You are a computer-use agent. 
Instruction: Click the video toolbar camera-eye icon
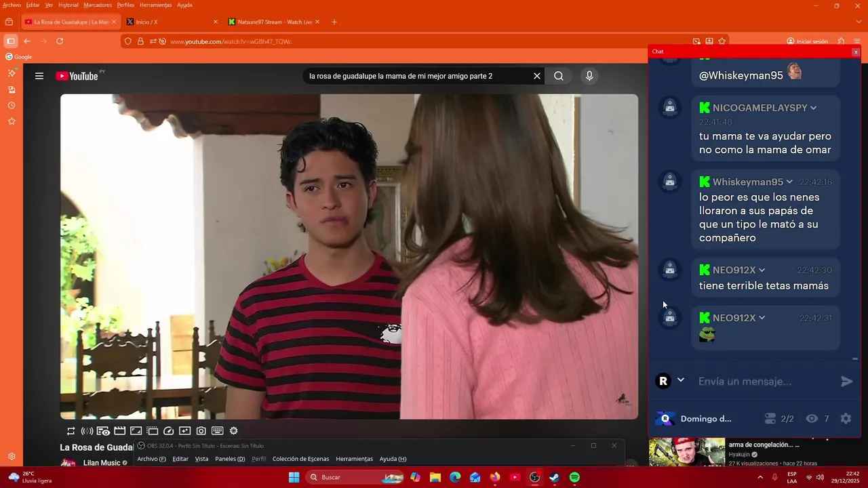pos(103,431)
